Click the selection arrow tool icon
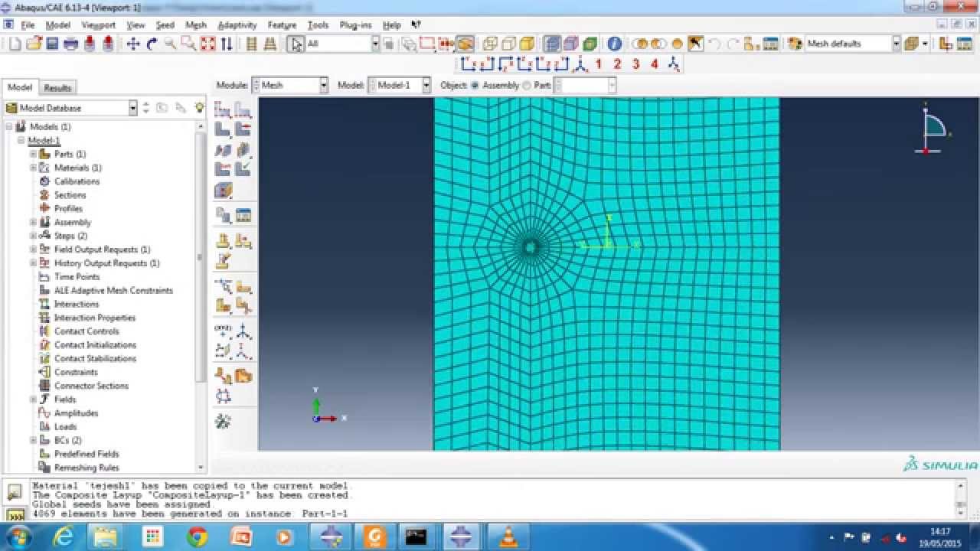 [x=296, y=44]
